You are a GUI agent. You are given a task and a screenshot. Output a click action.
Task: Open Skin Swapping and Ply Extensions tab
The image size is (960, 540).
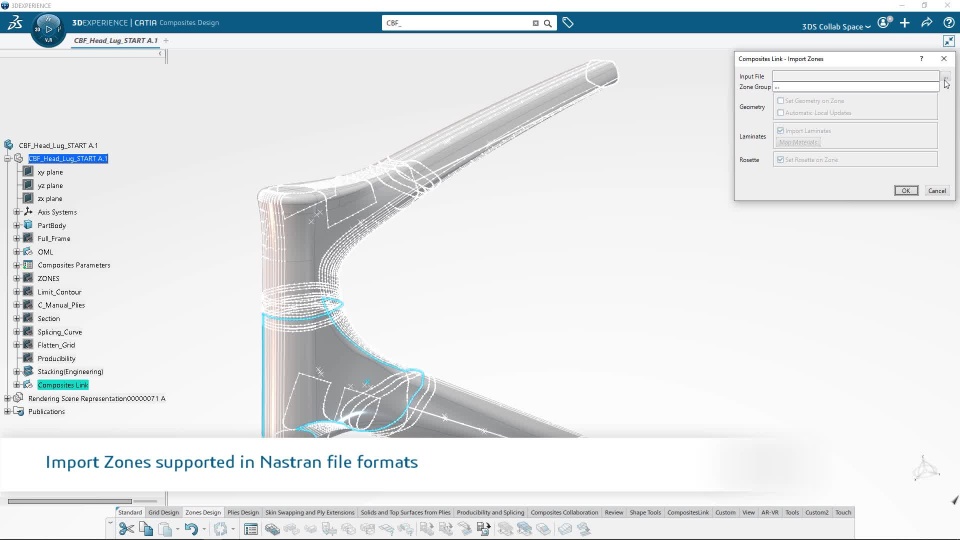pos(310,512)
